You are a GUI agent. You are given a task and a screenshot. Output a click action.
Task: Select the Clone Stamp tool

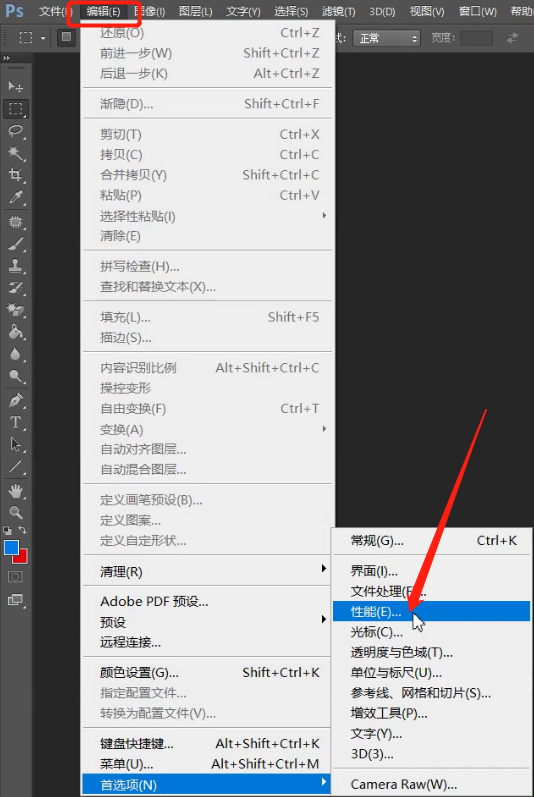point(16,266)
